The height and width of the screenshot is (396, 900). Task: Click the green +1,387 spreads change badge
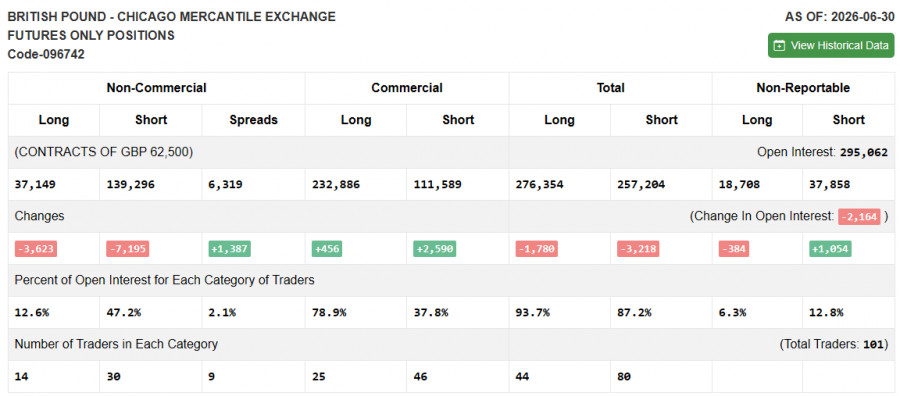pos(229,249)
